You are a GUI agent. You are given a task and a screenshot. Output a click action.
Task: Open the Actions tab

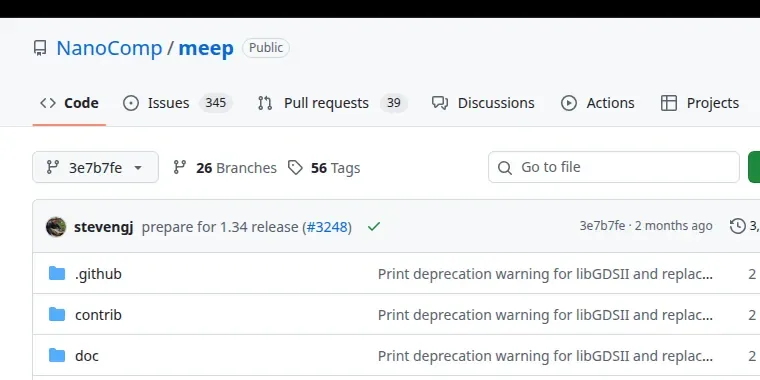(597, 103)
